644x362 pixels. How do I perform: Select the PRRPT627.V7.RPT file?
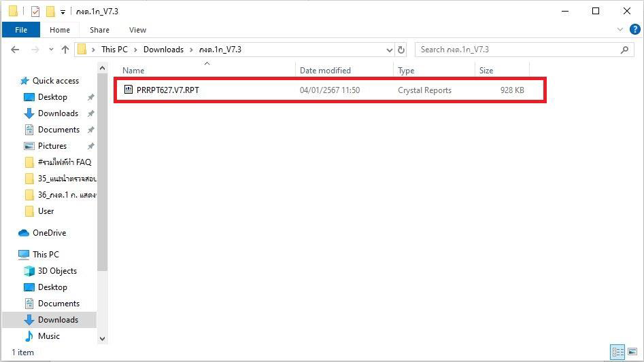(x=167, y=90)
